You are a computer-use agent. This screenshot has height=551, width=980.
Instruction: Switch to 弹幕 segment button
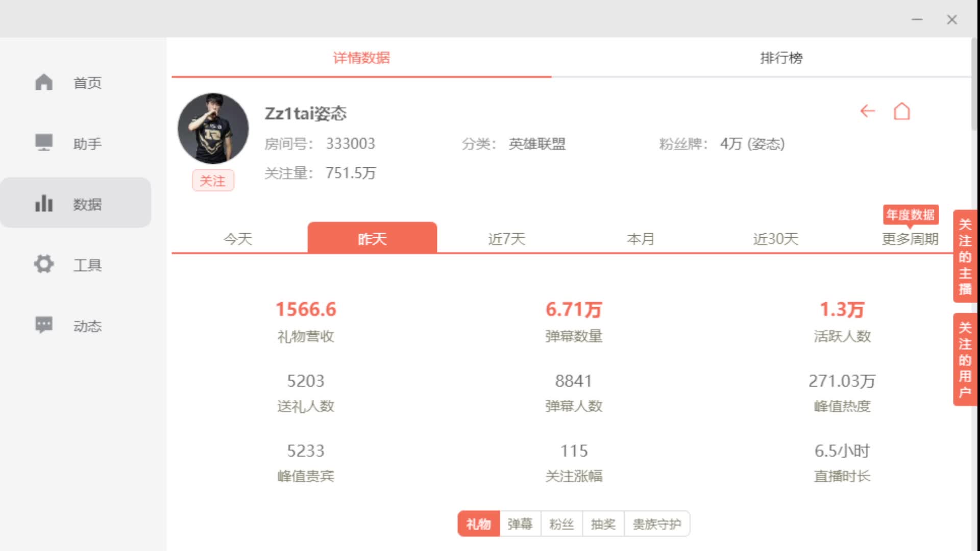pos(520,524)
